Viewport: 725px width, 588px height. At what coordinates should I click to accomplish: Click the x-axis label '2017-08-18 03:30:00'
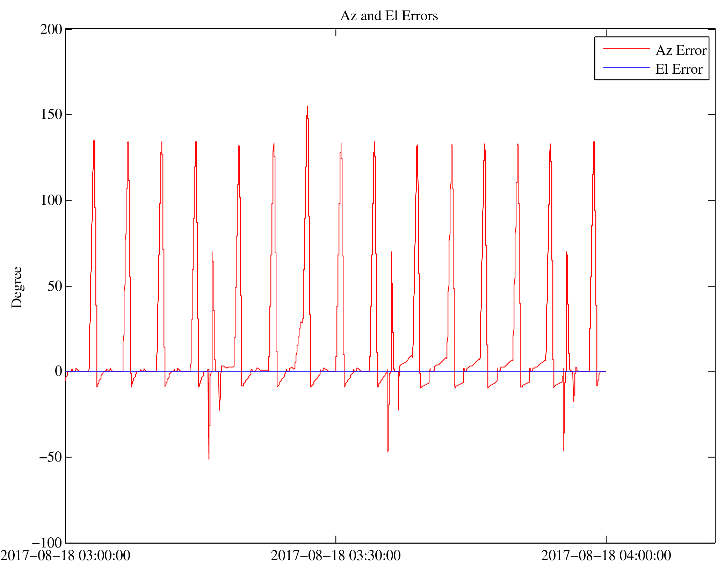click(336, 556)
